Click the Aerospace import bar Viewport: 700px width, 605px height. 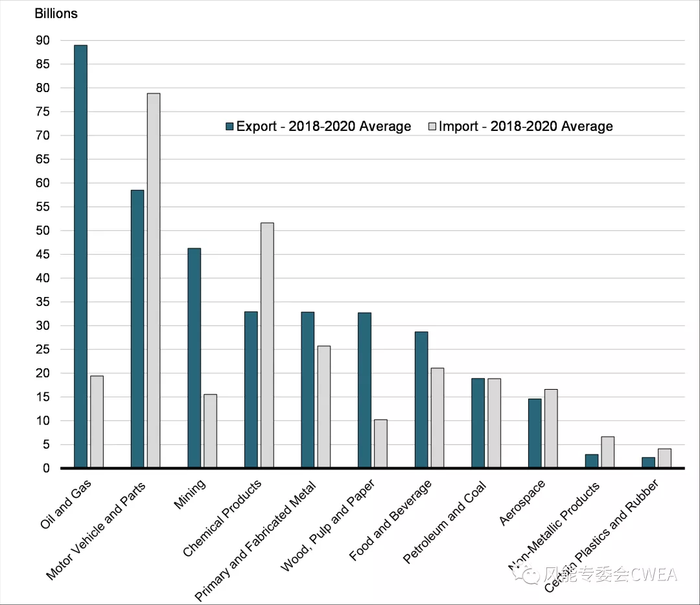tap(551, 428)
